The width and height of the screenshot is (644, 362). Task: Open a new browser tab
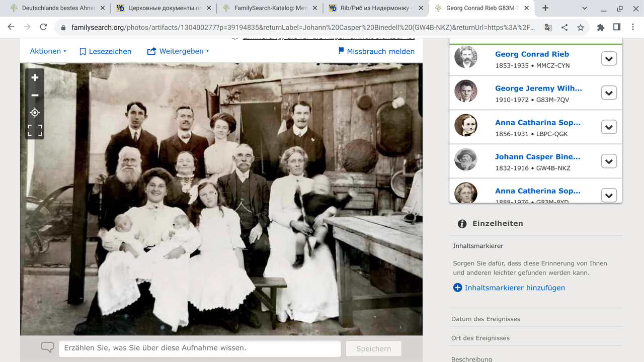click(545, 8)
